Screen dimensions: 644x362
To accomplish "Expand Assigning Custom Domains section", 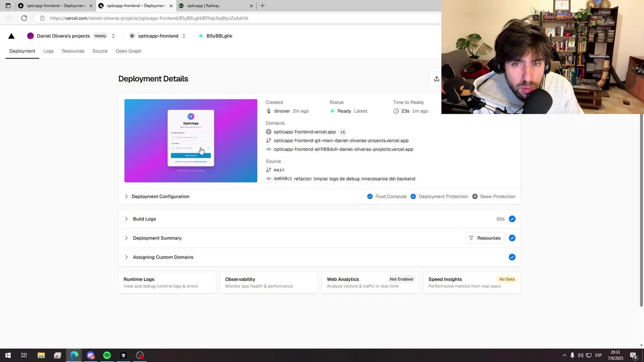I will (x=319, y=257).
